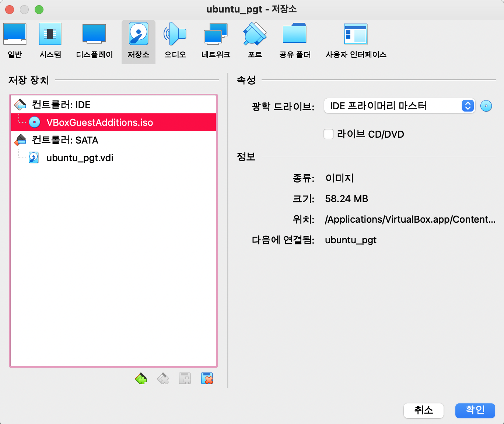Image resolution: width=504 pixels, height=424 pixels.
Task: Click the SATA controller icon
Action: coord(20,140)
